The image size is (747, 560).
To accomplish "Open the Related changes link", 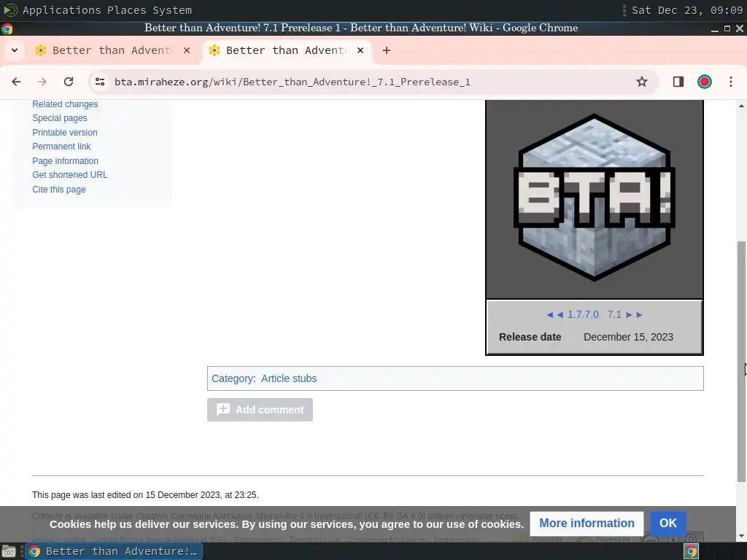I will (x=65, y=104).
